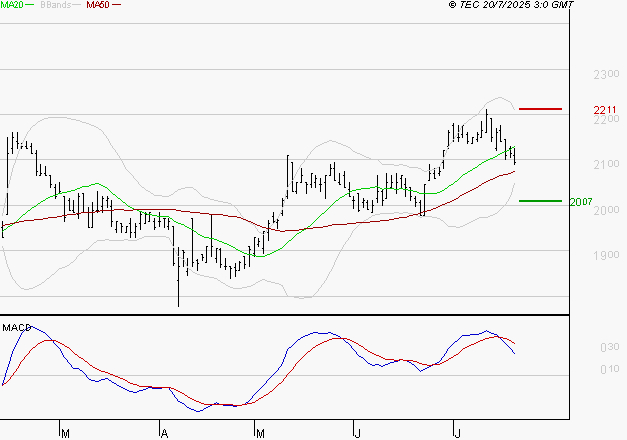Select the red resistance line marker
This screenshot has height=440, width=627.
(539, 108)
